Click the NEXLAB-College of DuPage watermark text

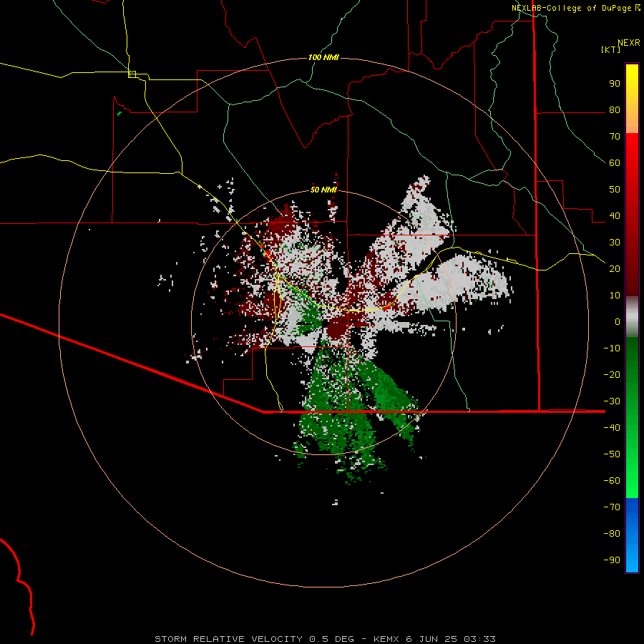pyautogui.click(x=576, y=8)
